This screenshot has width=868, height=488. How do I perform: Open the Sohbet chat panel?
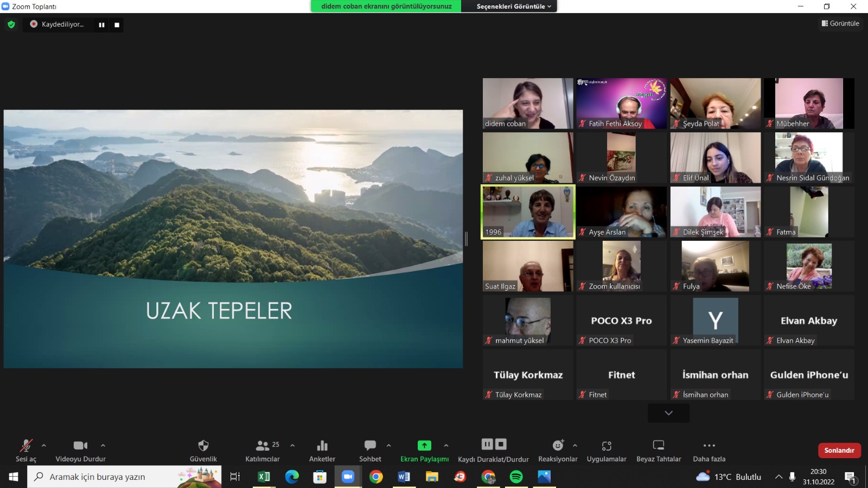click(x=370, y=451)
